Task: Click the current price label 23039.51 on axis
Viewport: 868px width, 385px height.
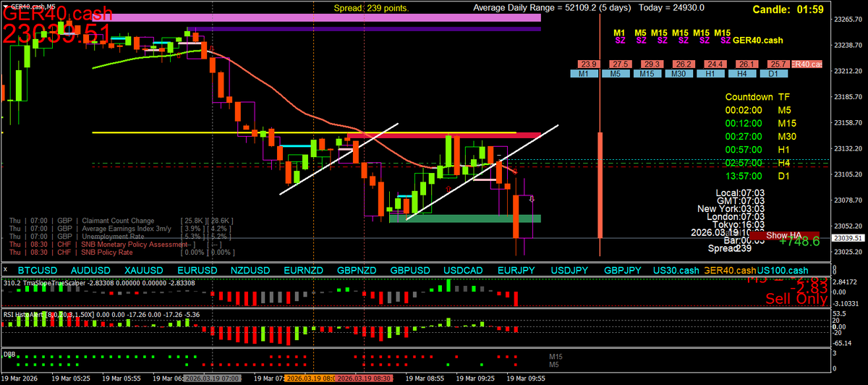Action: (848, 237)
